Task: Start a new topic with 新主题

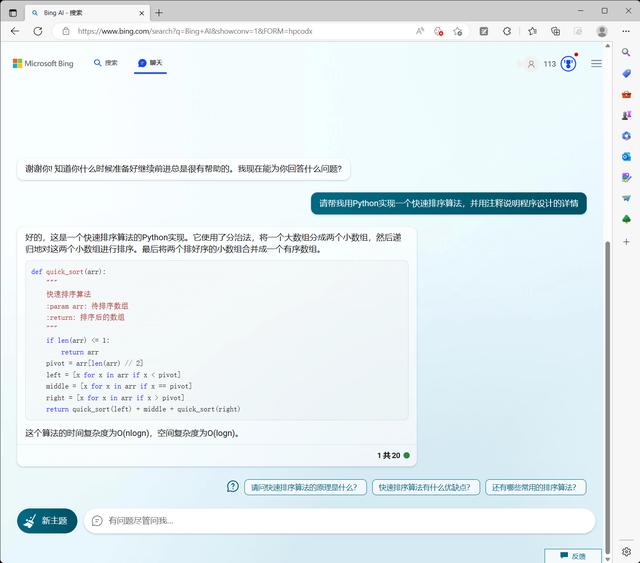Action: [47, 521]
